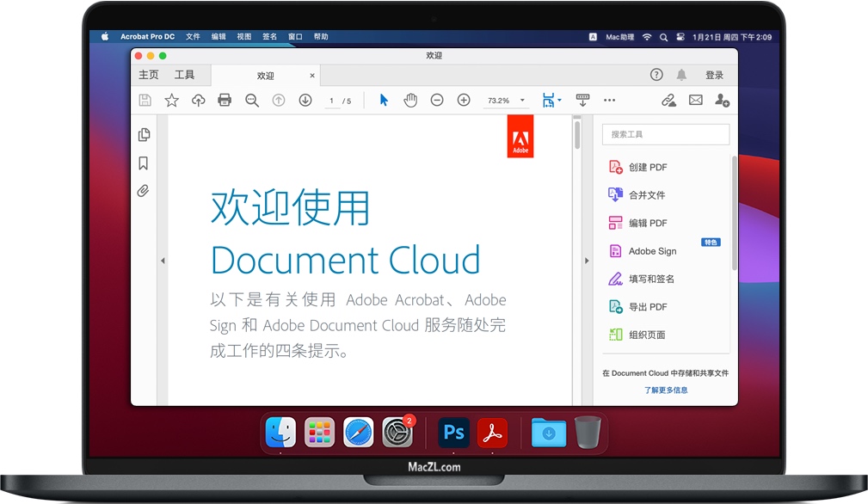Open the page thumbnails panel
The width and height of the screenshot is (868, 504).
point(144,135)
